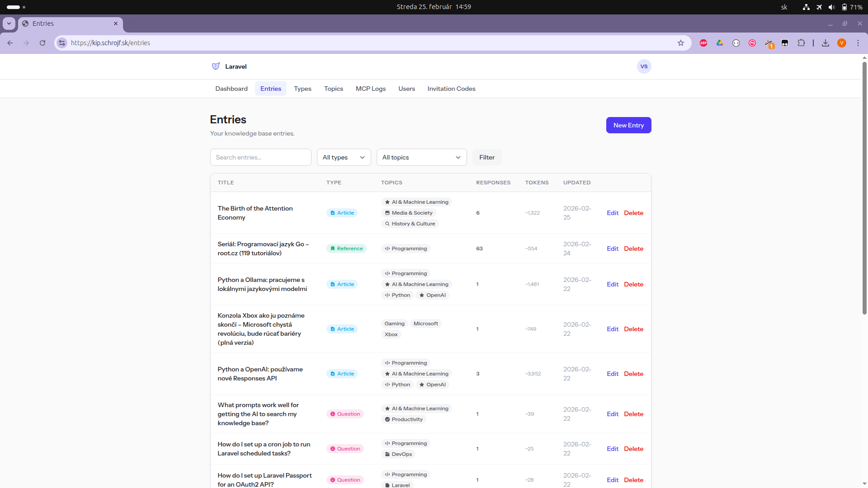
Task: Open the Google Drive extension icon
Action: 720,43
